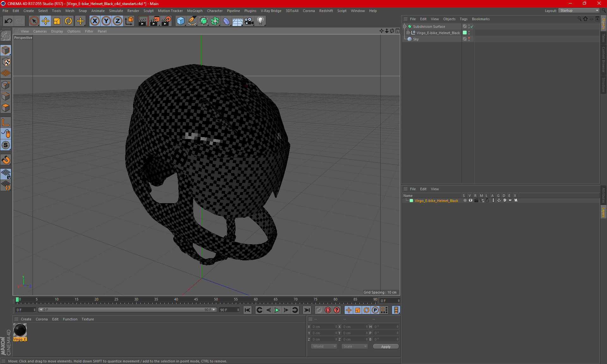Viewport: 607px width, 364px height.
Task: Open Render Settings clapperboard icon
Action: 166,21
